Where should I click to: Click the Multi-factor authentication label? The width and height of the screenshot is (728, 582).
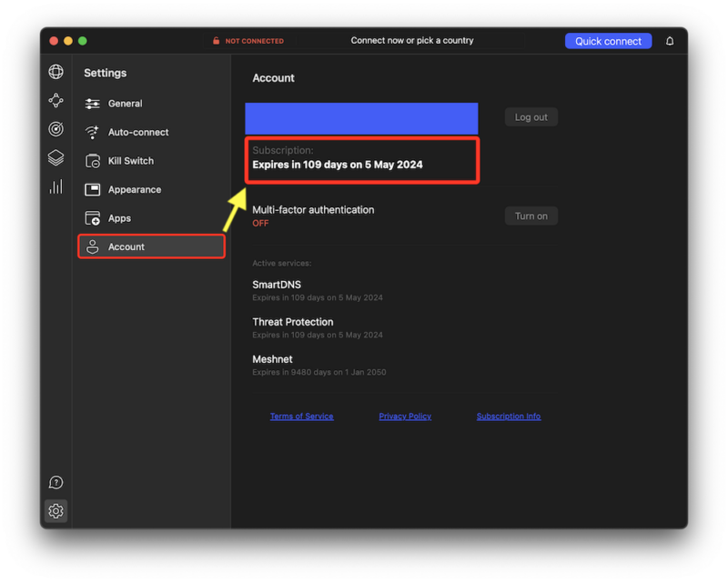point(313,210)
